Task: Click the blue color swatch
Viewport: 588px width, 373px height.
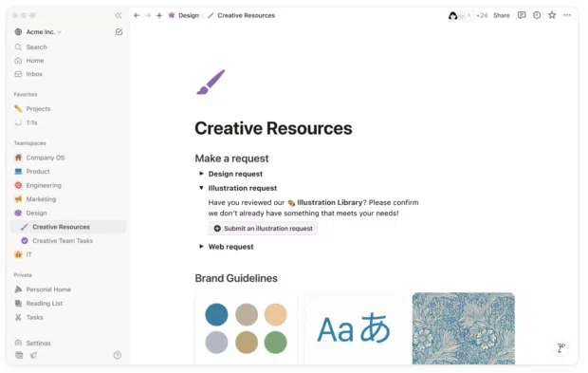Action: pos(216,314)
